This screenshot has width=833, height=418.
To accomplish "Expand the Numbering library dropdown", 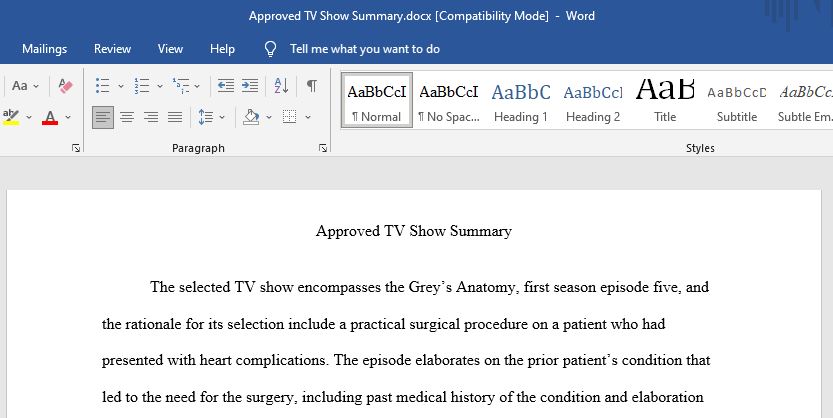I will pos(159,86).
